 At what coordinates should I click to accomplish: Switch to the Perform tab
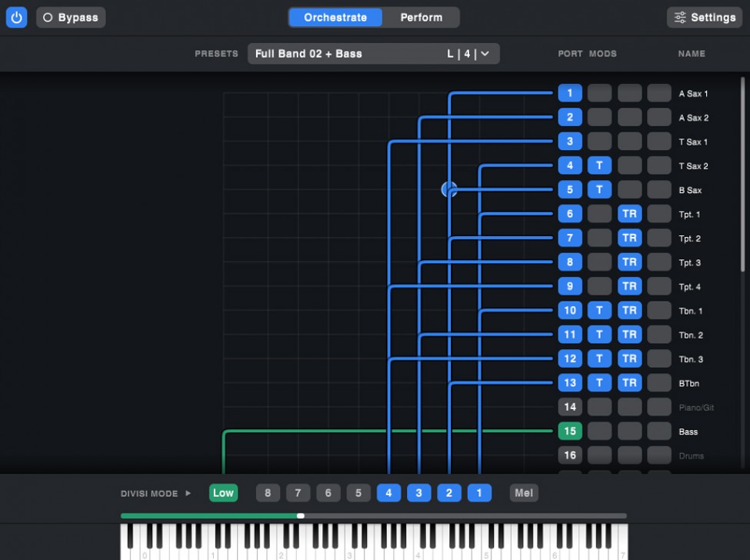[x=420, y=17]
